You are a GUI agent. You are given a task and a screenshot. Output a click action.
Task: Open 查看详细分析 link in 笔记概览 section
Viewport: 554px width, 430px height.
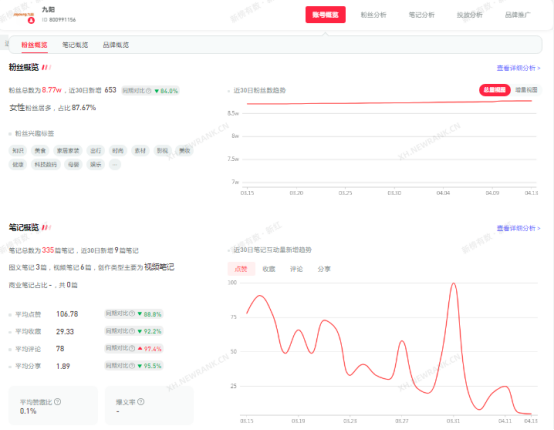518,228
